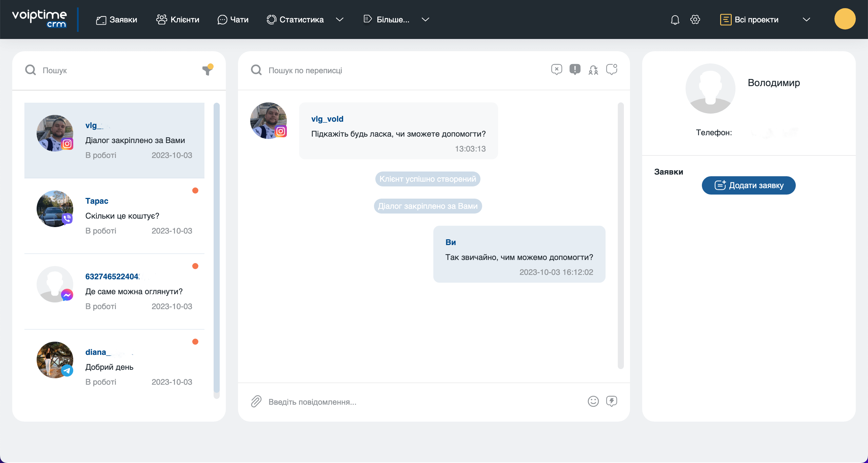The image size is (868, 463).
Task: Open the notifications bell
Action: tap(675, 20)
